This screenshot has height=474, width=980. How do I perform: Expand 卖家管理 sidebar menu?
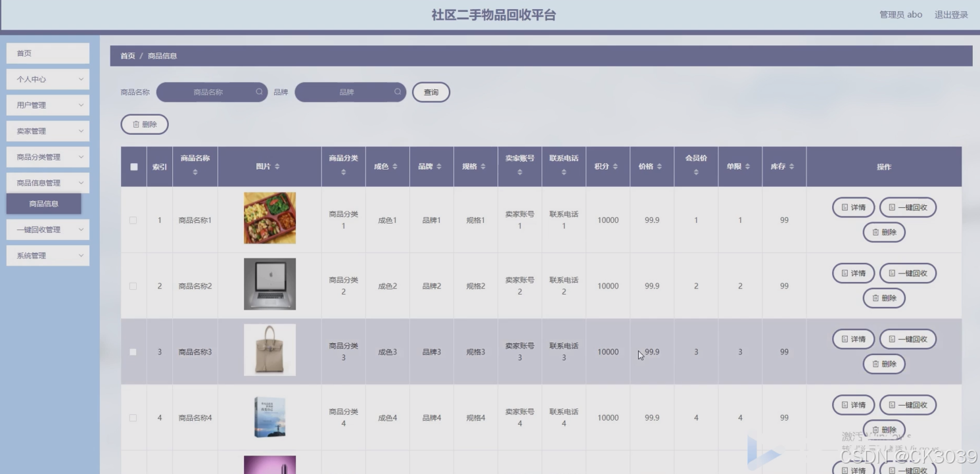tap(48, 131)
